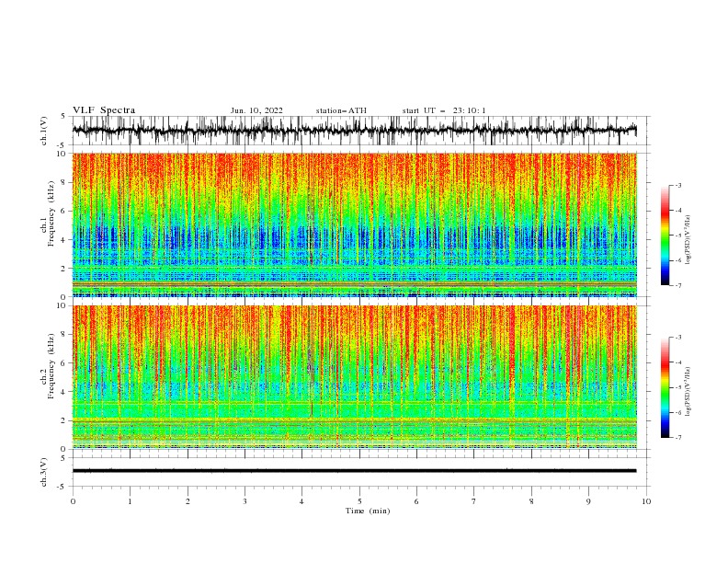Click the 'VLF Spectra' title text
Viewport: 728px width, 563px height.
click(x=104, y=110)
